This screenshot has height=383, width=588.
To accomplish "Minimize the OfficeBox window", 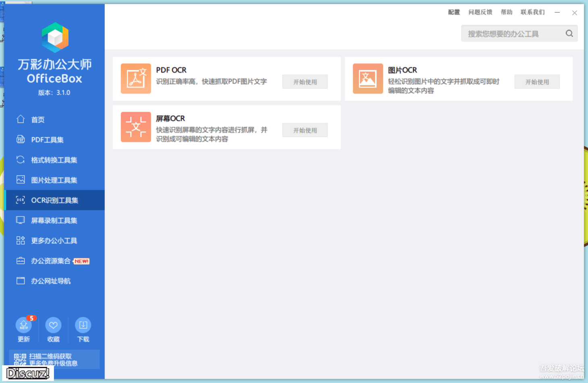I will 557,12.
